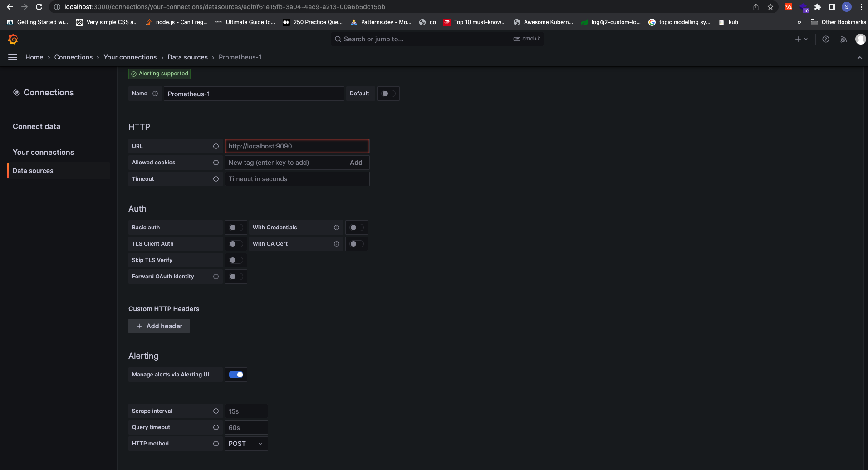The height and width of the screenshot is (470, 868).
Task: Click info icon for Forward OAuth Identity
Action: 216,277
